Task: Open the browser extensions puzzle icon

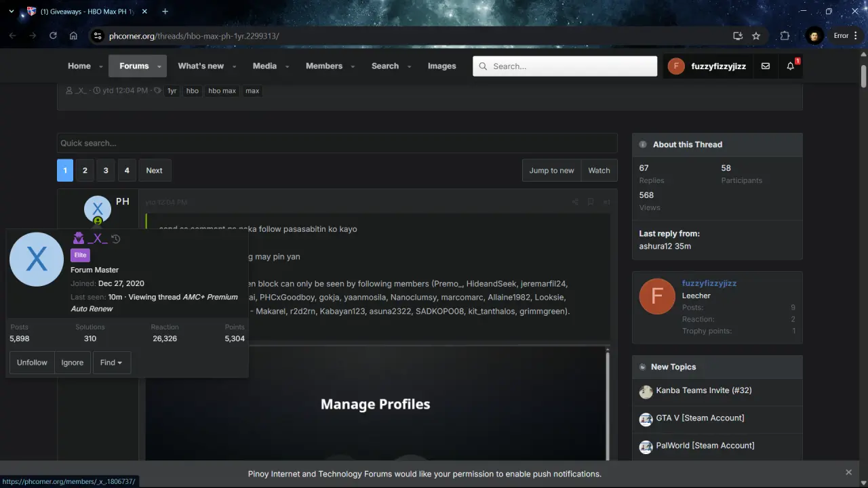Action: (x=785, y=36)
